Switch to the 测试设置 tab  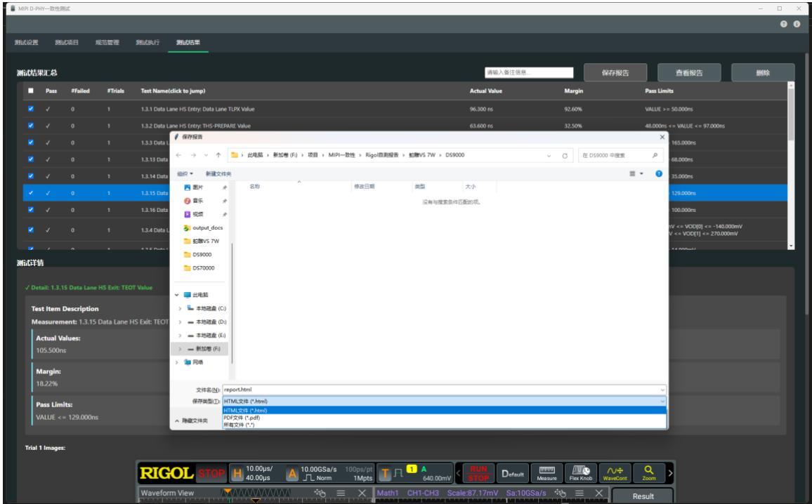click(27, 42)
